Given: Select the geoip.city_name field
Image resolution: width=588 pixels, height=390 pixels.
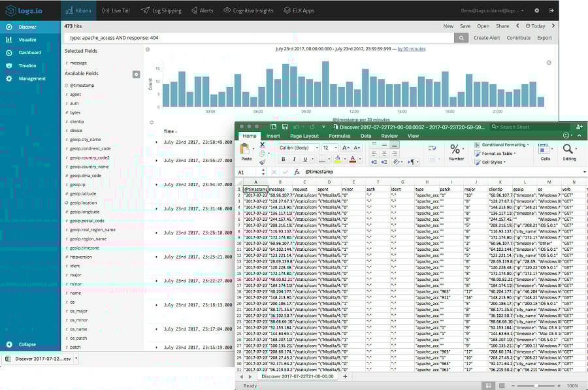Looking at the screenshot, I should (85, 140).
